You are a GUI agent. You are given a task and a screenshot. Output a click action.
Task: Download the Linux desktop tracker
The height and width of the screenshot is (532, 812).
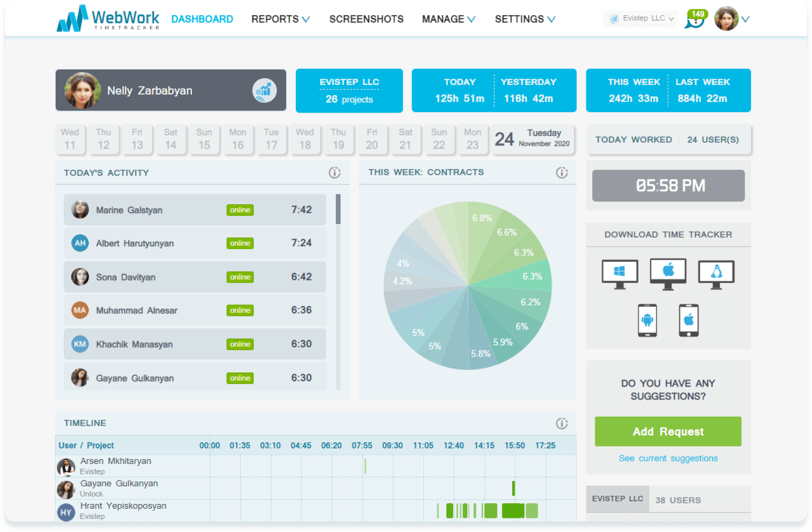pos(716,274)
